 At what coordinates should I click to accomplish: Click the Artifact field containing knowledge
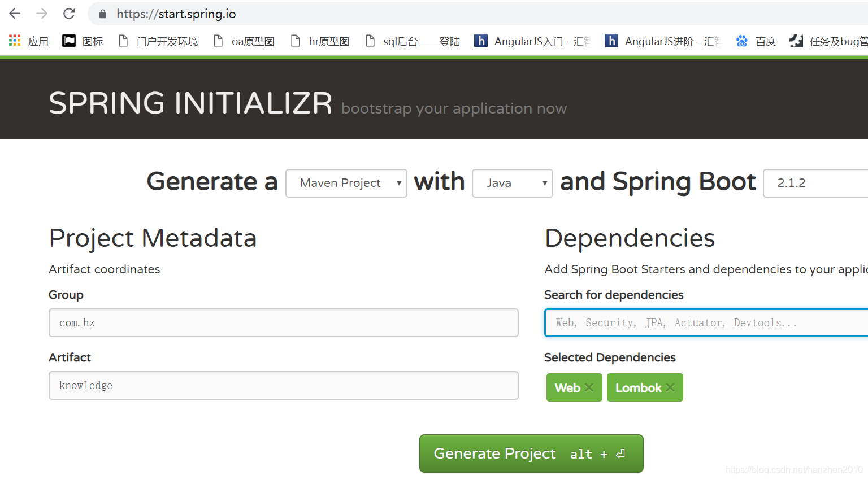[284, 385]
